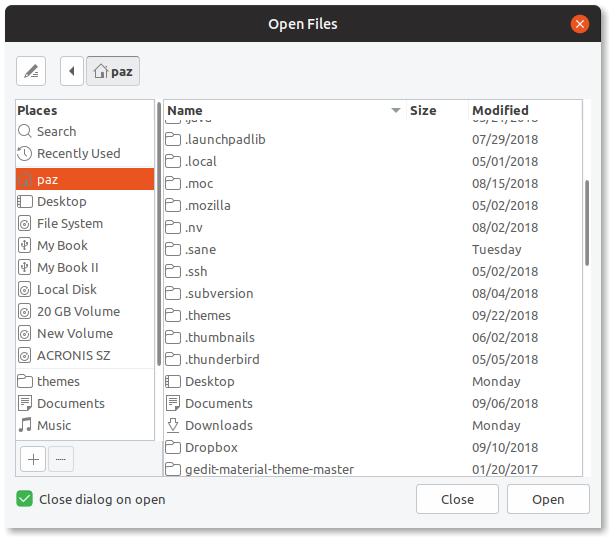Select the .moc folder
610x537 pixels.
[x=373, y=183]
